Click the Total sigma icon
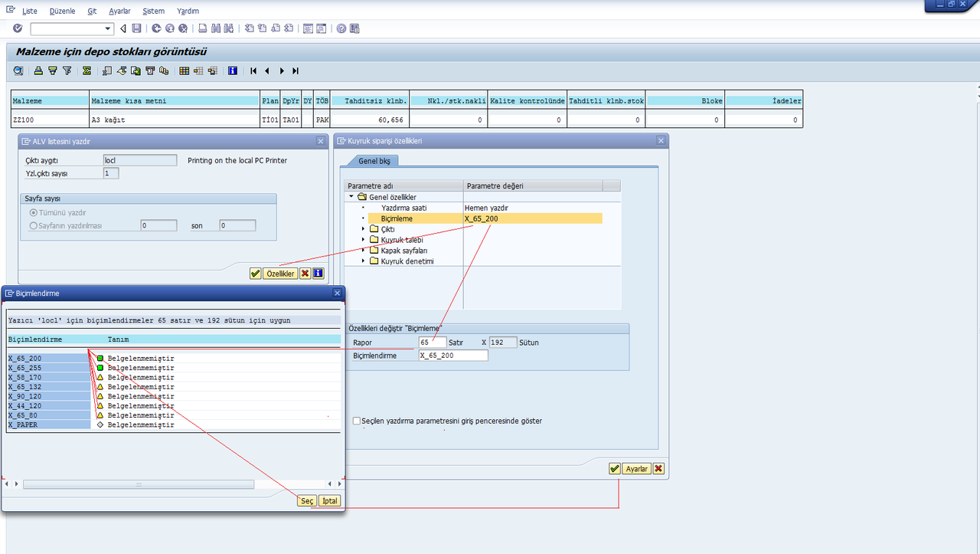 click(87, 70)
